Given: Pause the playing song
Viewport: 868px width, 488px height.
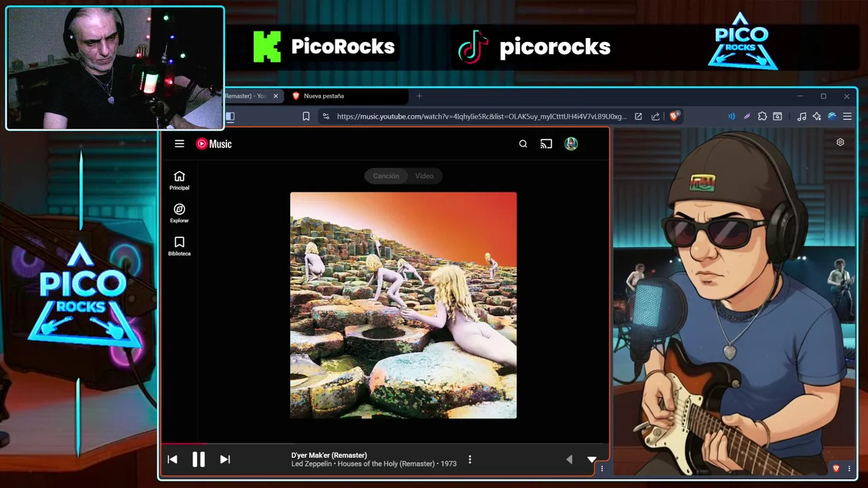Looking at the screenshot, I should (198, 460).
